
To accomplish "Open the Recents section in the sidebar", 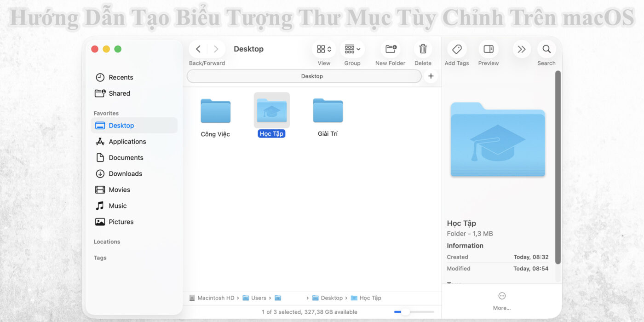I will pos(121,77).
